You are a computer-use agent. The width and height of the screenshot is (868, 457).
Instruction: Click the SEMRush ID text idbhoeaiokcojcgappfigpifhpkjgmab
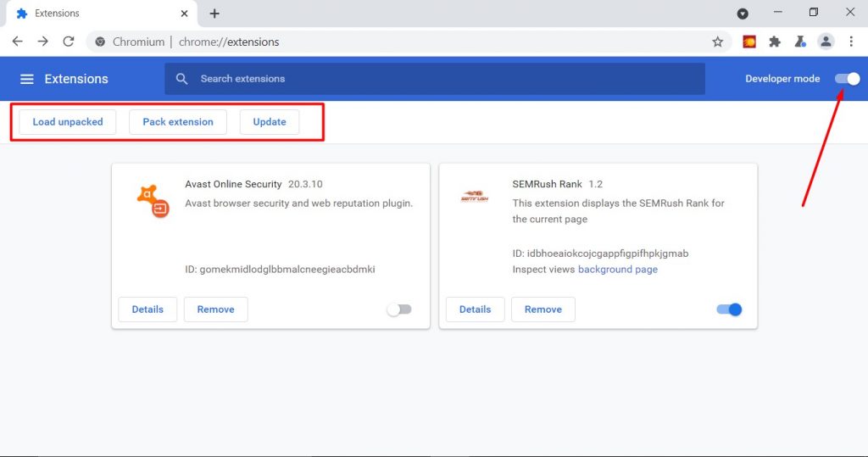pos(608,254)
